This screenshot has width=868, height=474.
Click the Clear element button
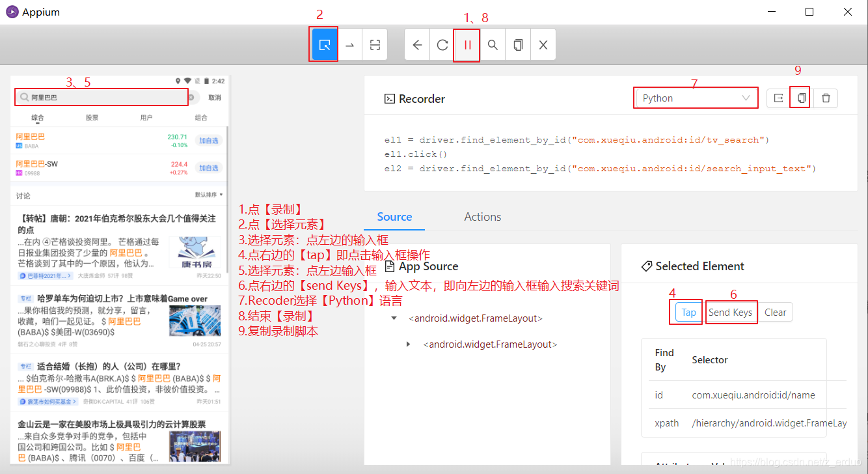click(x=776, y=312)
